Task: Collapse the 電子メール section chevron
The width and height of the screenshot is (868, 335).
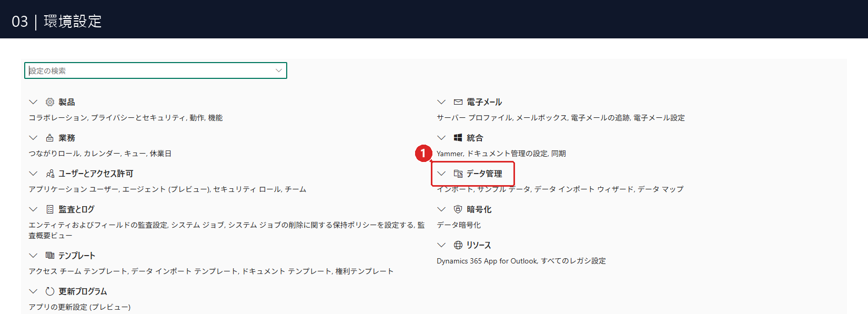Action: tap(441, 102)
